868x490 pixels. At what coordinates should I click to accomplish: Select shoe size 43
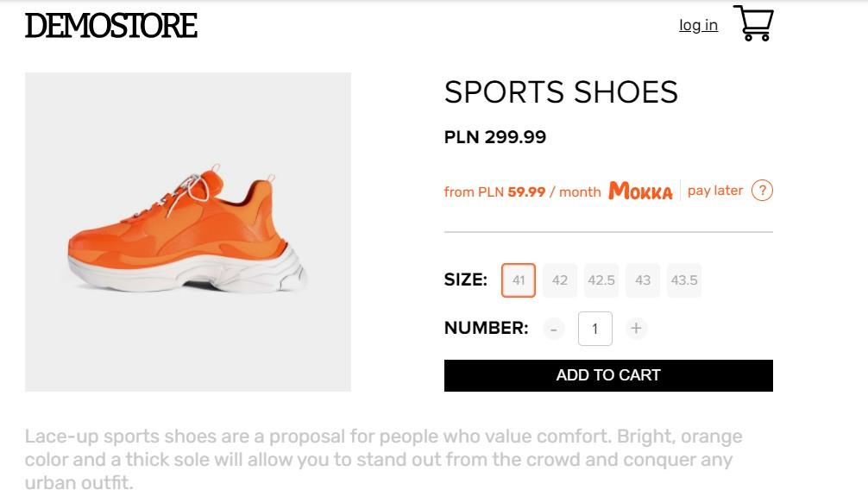click(643, 280)
